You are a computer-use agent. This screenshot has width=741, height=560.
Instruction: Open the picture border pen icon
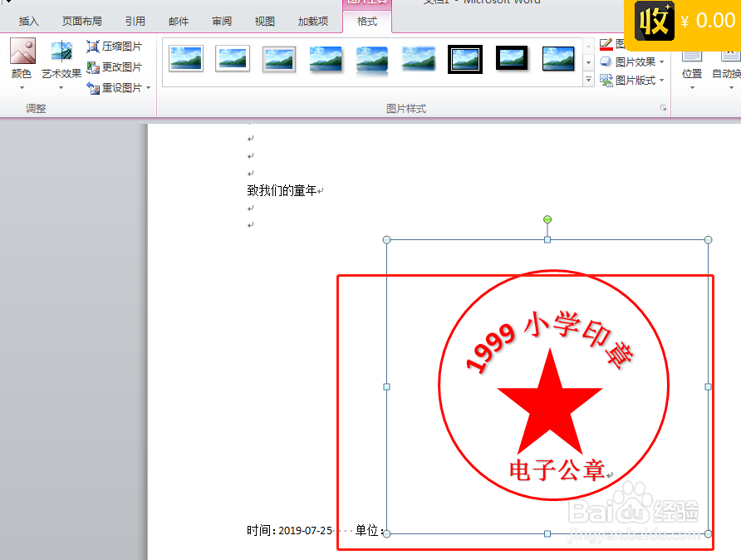tap(606, 44)
